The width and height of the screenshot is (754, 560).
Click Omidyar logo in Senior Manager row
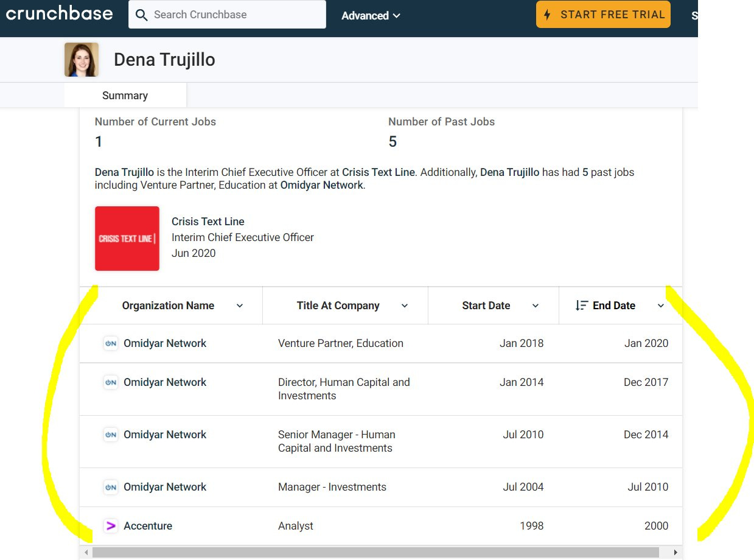[111, 435]
